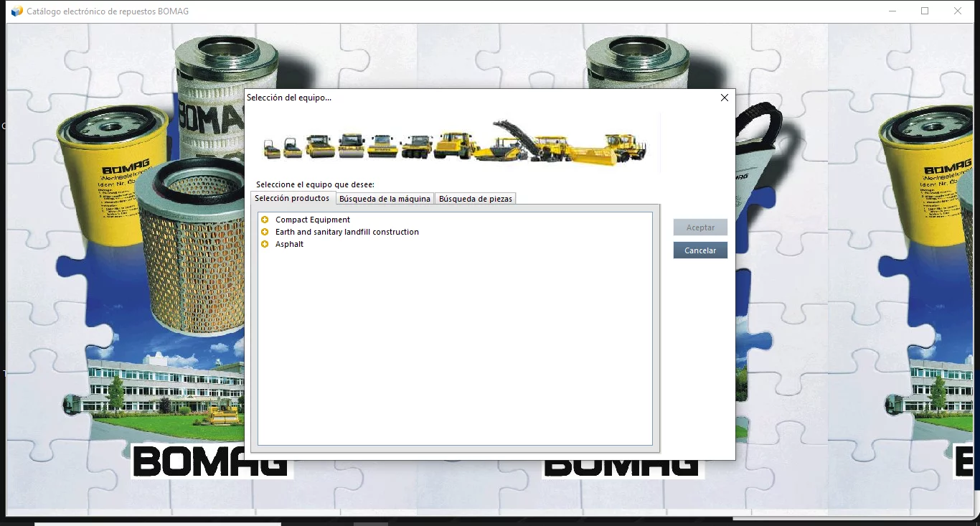Expand the Compact Equipment category
980x526 pixels.
[265, 219]
